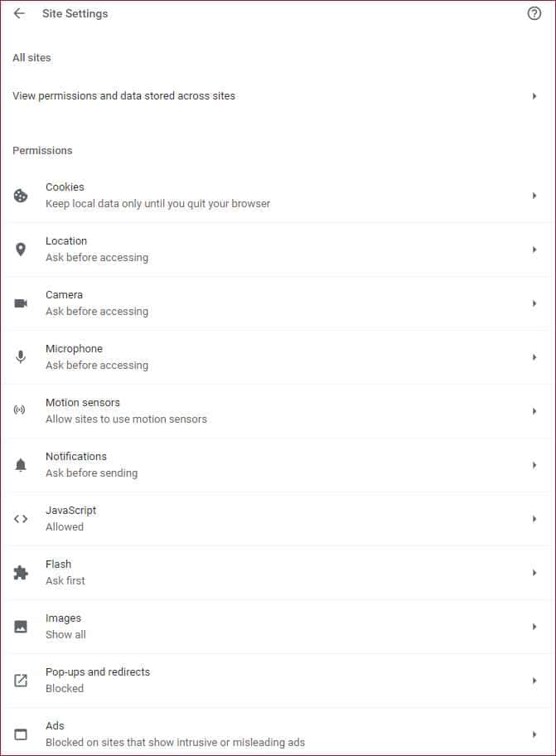
Task: Click the Camera video icon
Action: (x=21, y=303)
